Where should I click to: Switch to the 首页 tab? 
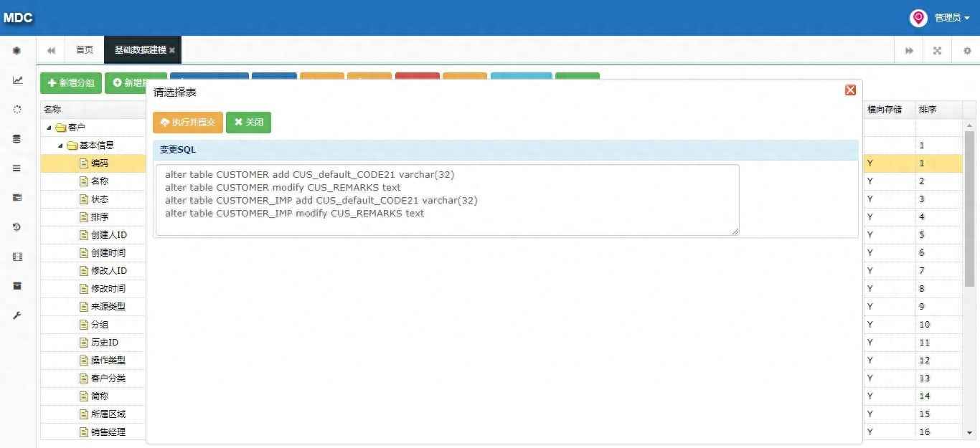84,50
